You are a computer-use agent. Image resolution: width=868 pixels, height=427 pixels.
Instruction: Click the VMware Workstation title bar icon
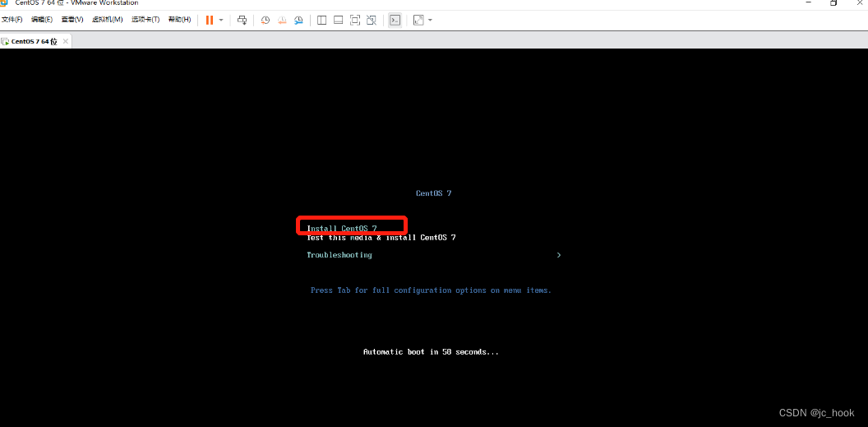click(x=4, y=2)
